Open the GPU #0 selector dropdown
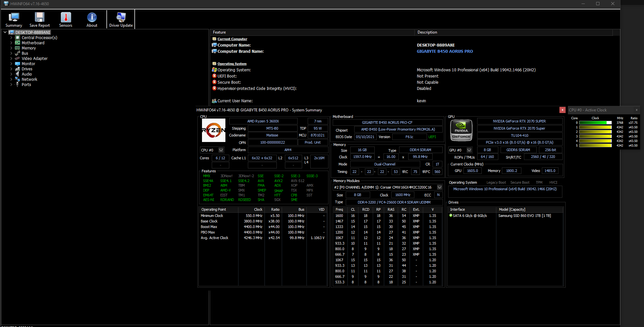 point(469,150)
